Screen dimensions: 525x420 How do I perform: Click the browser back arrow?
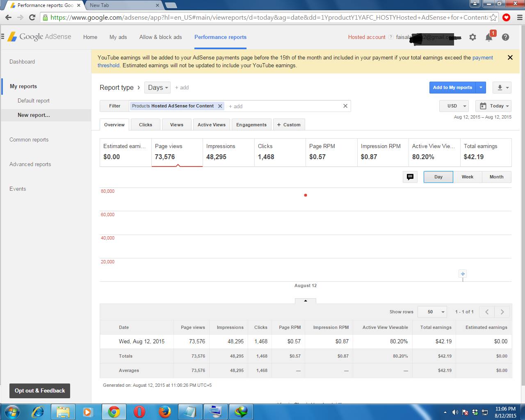tap(8, 17)
